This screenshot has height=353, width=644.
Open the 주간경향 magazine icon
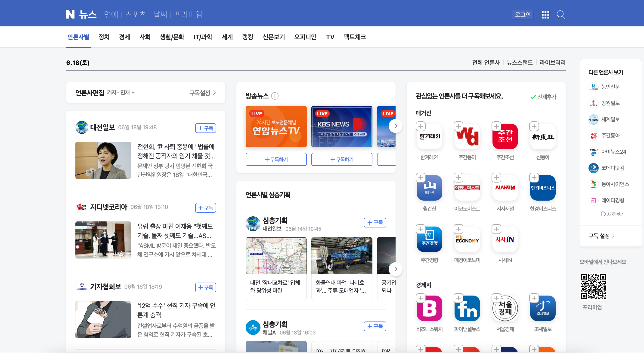click(430, 239)
